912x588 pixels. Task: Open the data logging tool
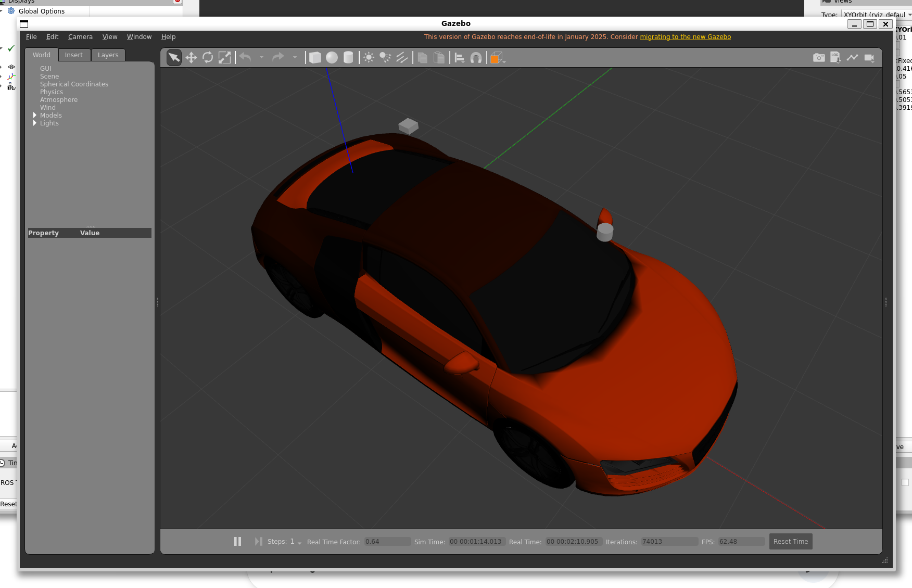(835, 58)
